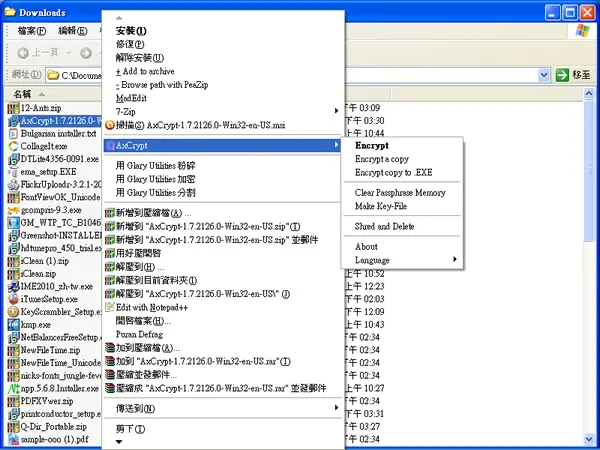Viewport: 600px width, 450px height.
Task: Choose Encrypt copy to .EXE
Action: (x=393, y=173)
